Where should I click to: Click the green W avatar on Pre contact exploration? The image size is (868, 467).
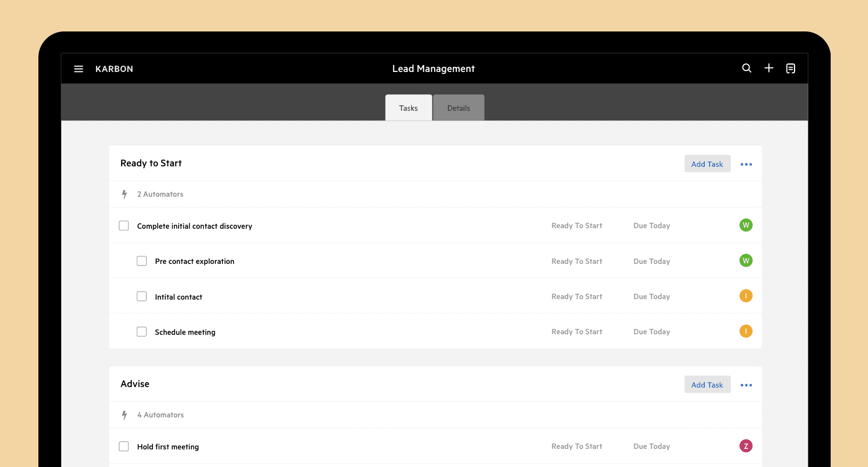click(745, 261)
